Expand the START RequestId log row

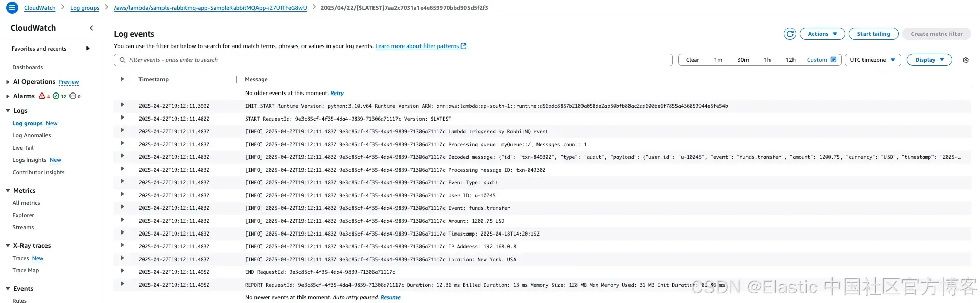tap(122, 118)
